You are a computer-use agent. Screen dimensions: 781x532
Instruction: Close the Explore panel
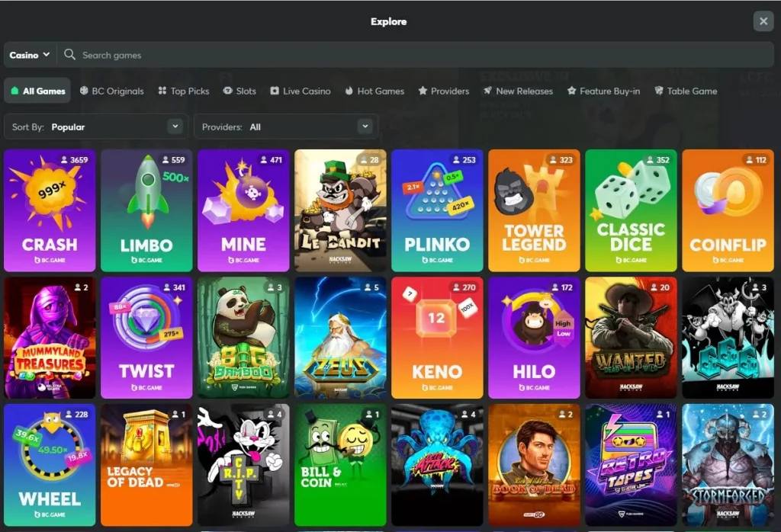tap(763, 21)
